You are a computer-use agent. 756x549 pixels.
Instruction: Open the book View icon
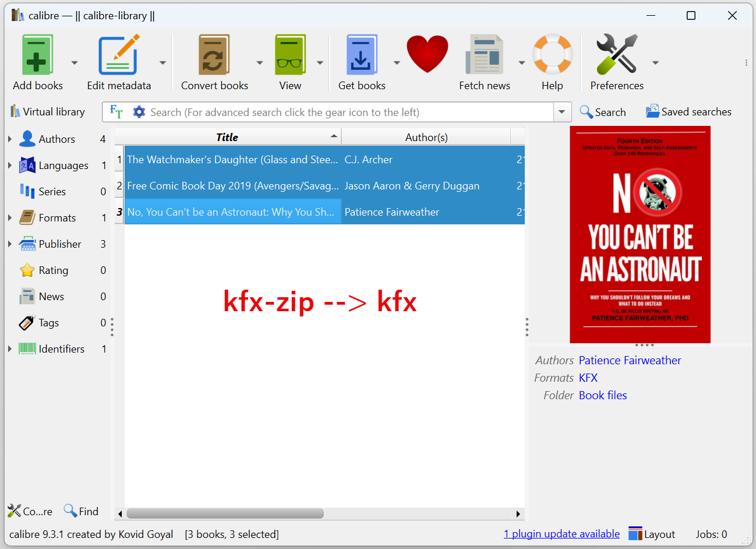289,54
